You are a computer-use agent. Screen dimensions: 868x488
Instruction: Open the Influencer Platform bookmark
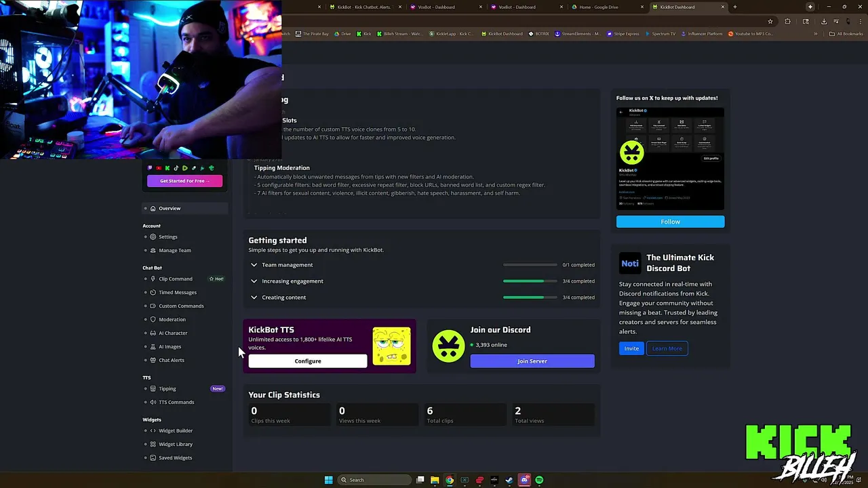[702, 34]
